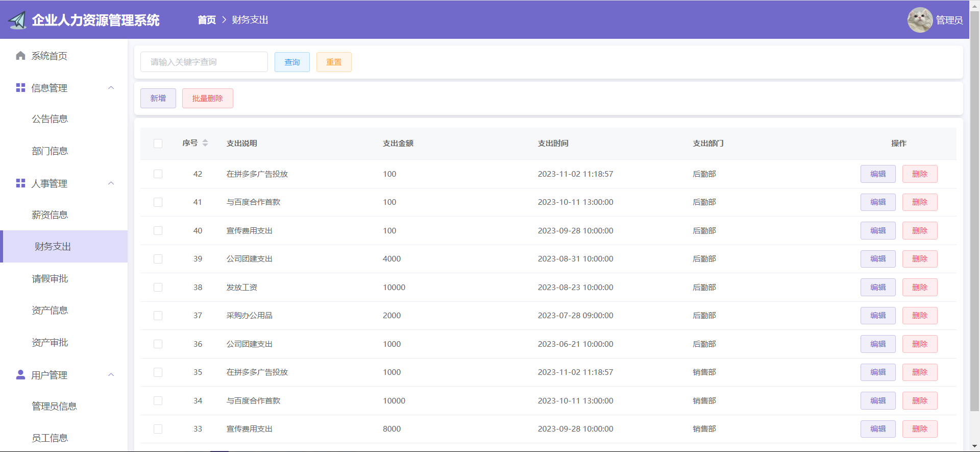Click the 新增 add button

158,98
